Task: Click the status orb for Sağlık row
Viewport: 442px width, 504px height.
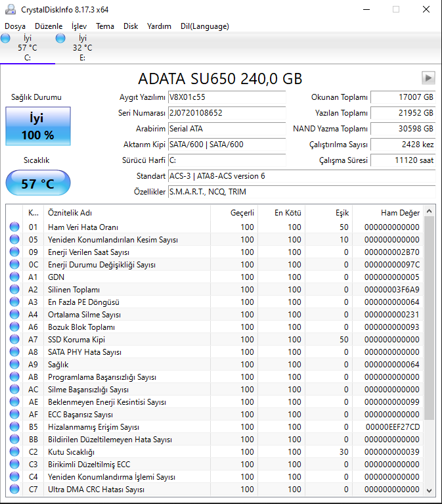Action: point(14,364)
